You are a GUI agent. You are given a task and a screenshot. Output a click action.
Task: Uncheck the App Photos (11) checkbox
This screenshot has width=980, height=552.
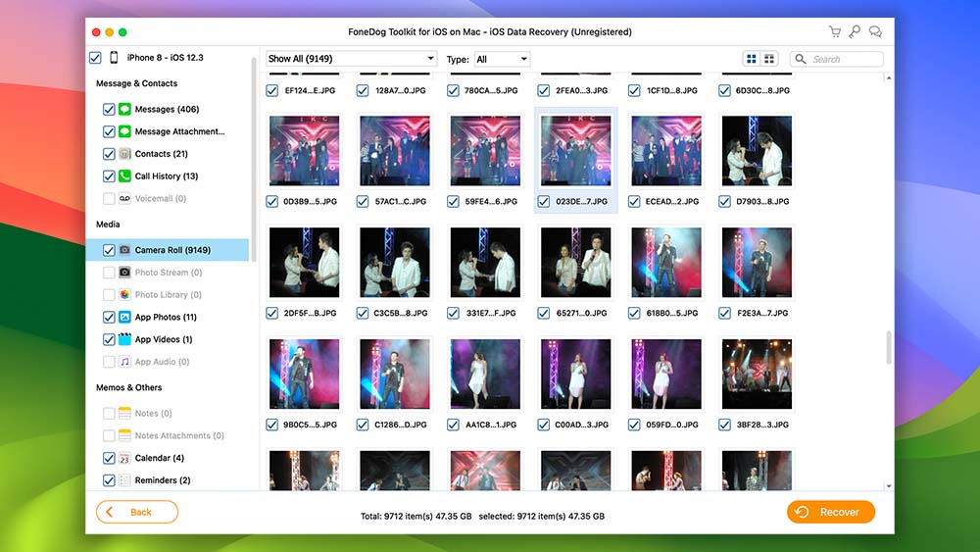pos(109,317)
